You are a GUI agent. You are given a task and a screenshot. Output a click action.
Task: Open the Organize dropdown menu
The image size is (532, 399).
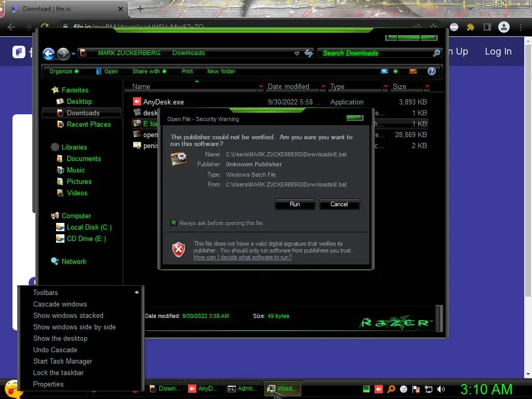point(64,71)
